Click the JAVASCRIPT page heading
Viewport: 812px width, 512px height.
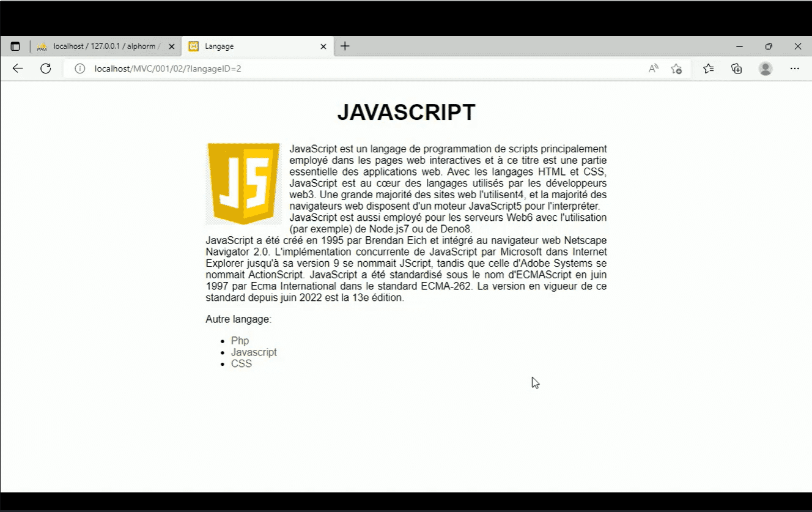[x=405, y=112]
